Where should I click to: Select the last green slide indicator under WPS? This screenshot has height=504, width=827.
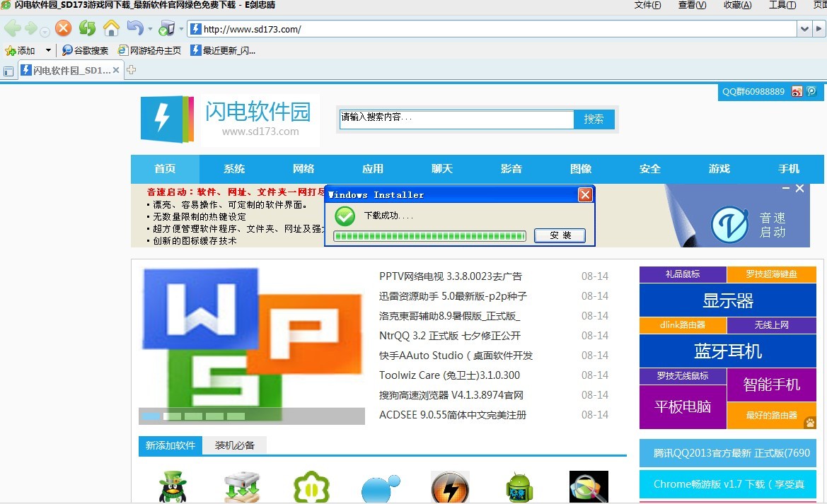click(236, 416)
